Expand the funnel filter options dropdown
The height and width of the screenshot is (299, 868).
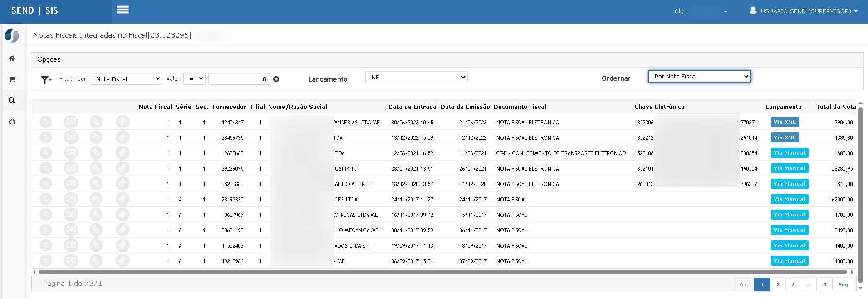(x=46, y=79)
